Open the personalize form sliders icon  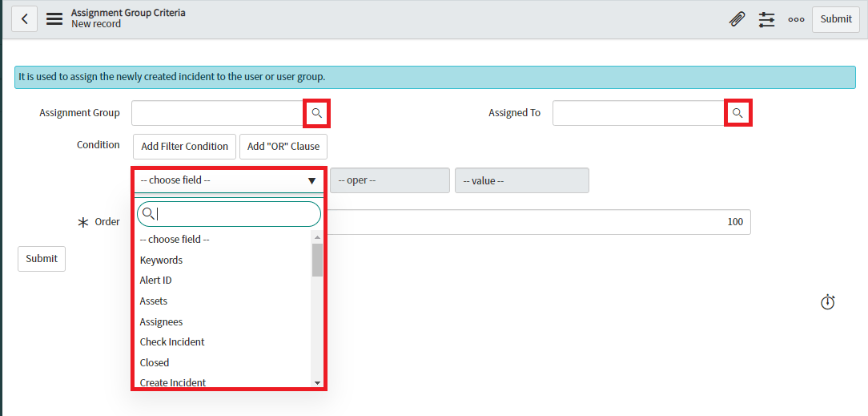(767, 19)
